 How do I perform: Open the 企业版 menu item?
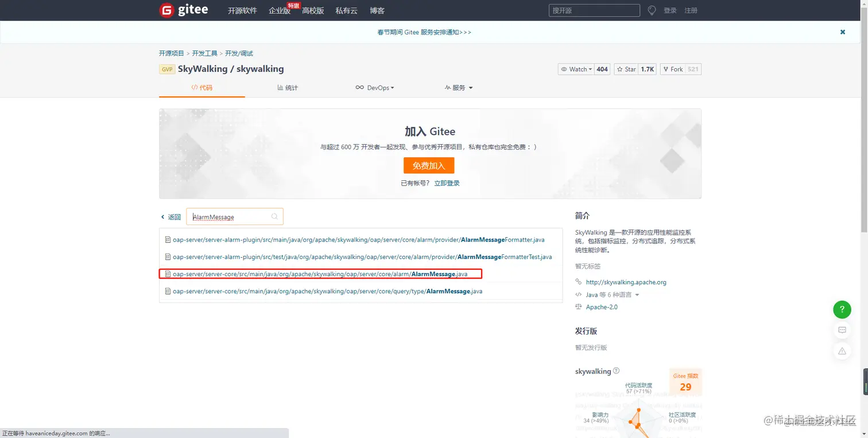(280, 11)
